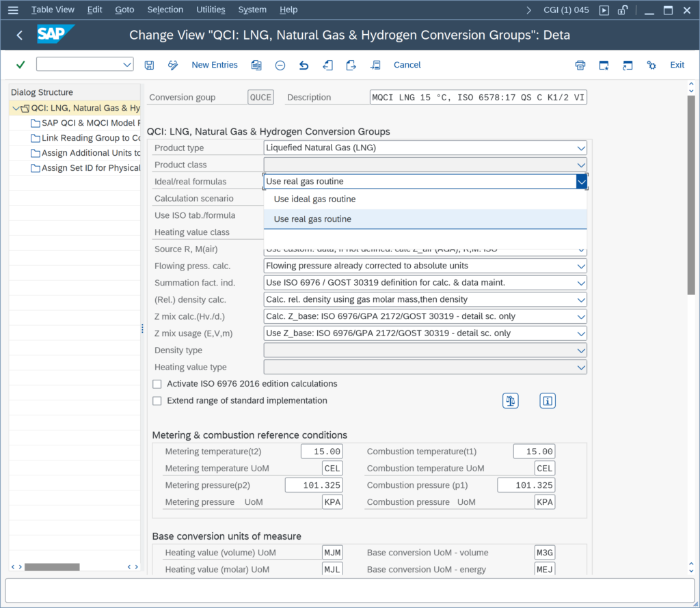Tick Extend range of standard implementation
The image size is (700, 608).
tap(157, 401)
